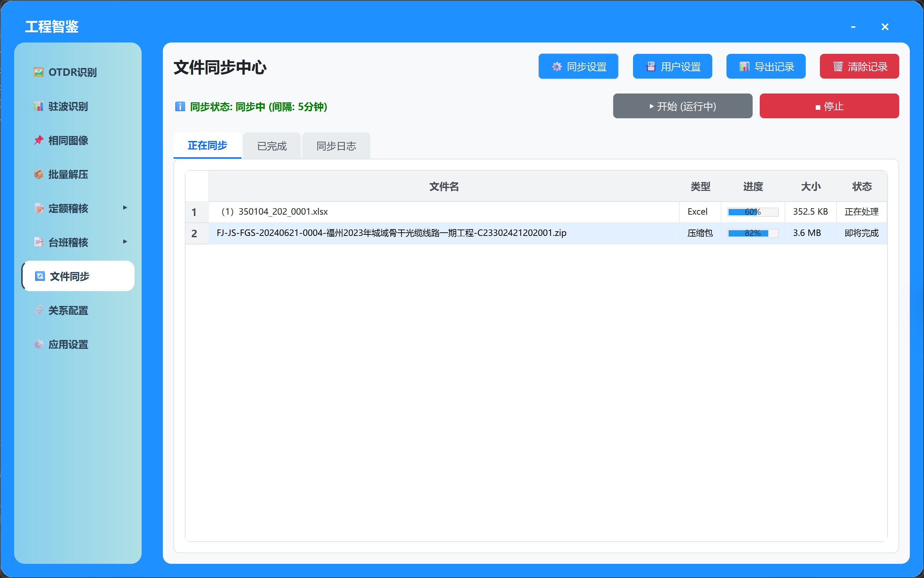Click the 定额稽核 document icon

pyautogui.click(x=39, y=208)
